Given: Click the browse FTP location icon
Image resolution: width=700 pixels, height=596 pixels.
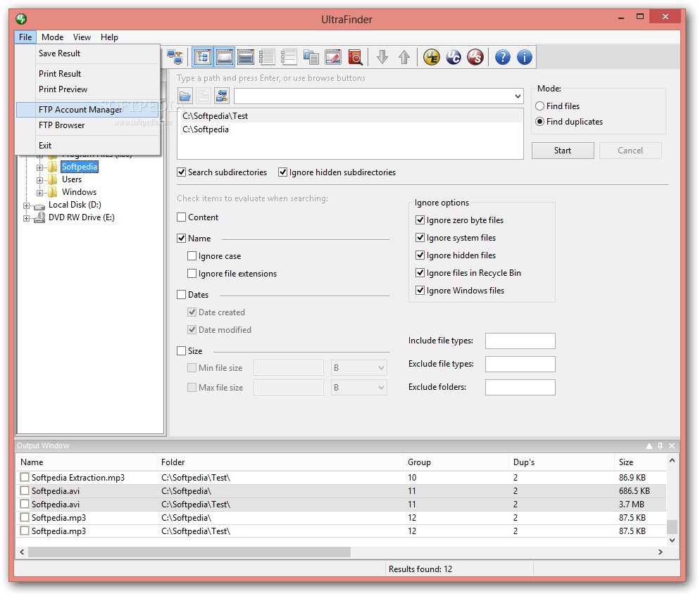Looking at the screenshot, I should (x=222, y=96).
